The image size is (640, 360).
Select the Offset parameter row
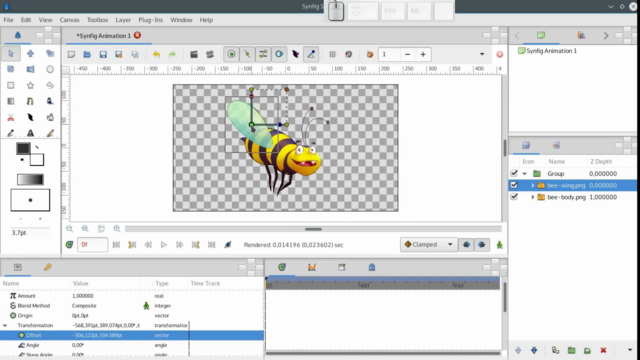(132, 335)
